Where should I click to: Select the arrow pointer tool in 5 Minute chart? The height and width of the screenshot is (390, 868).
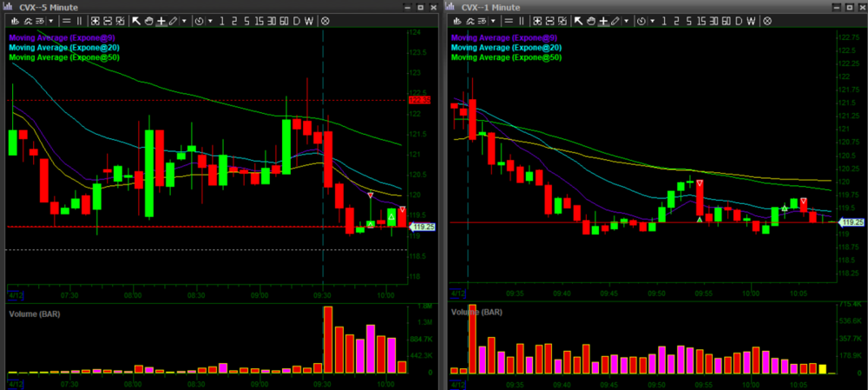pos(136,20)
